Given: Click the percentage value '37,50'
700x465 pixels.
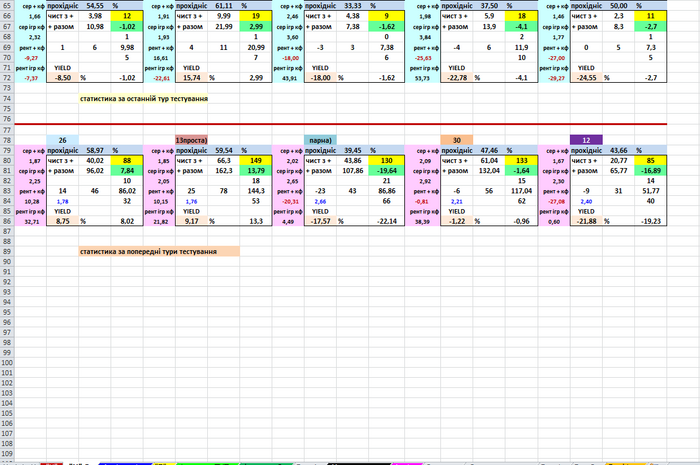Looking at the screenshot, I should 489,6.
